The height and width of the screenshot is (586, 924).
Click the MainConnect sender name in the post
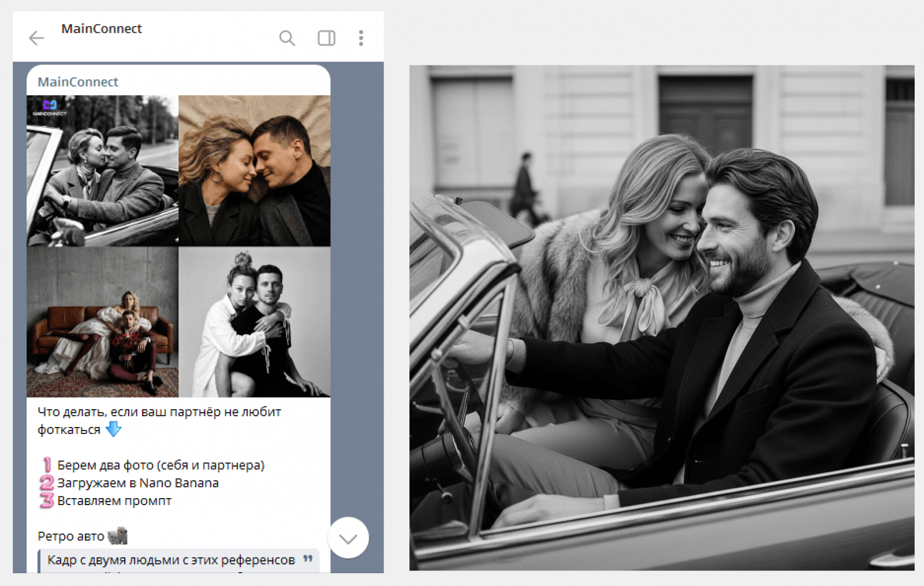pyautogui.click(x=78, y=82)
